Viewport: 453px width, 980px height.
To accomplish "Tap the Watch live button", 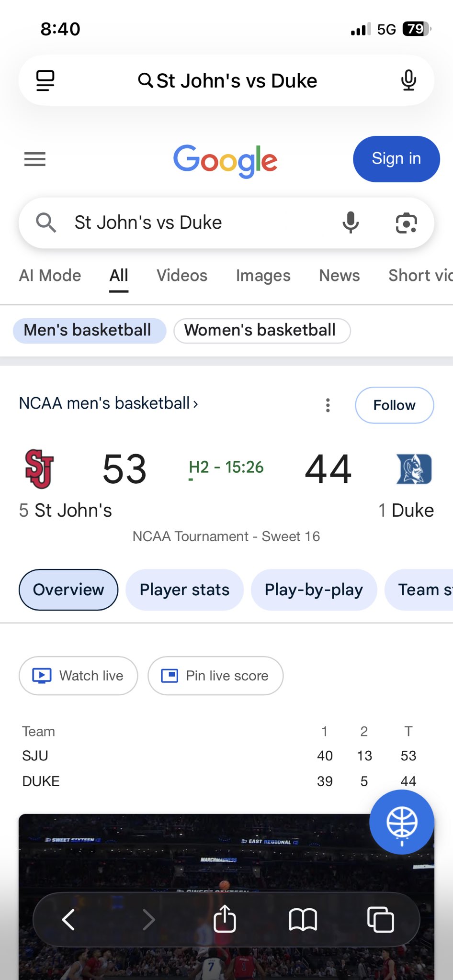I will (x=79, y=676).
